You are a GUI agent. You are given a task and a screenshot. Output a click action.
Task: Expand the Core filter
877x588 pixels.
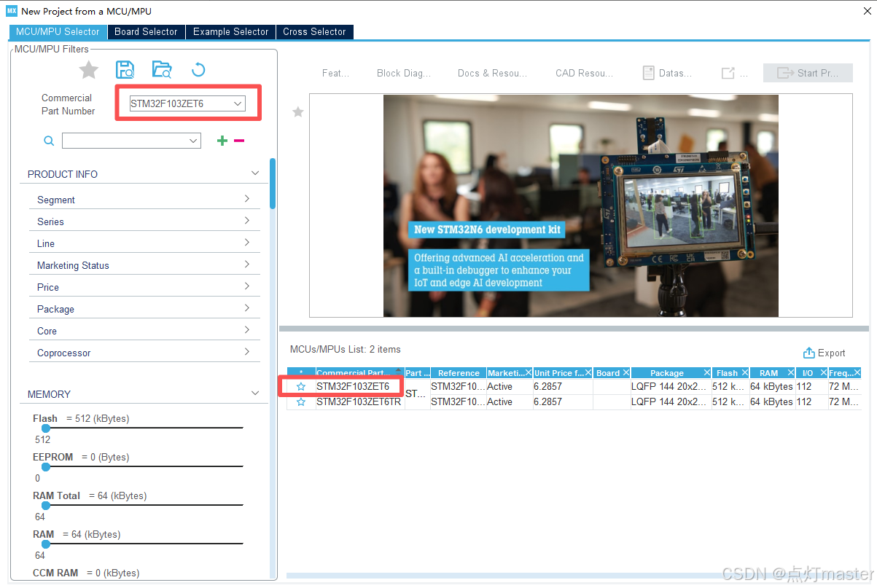click(247, 330)
